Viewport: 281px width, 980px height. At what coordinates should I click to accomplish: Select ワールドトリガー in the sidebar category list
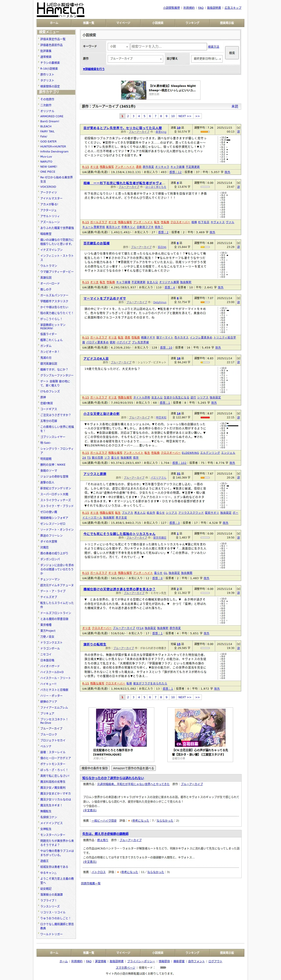pyautogui.click(x=51, y=934)
